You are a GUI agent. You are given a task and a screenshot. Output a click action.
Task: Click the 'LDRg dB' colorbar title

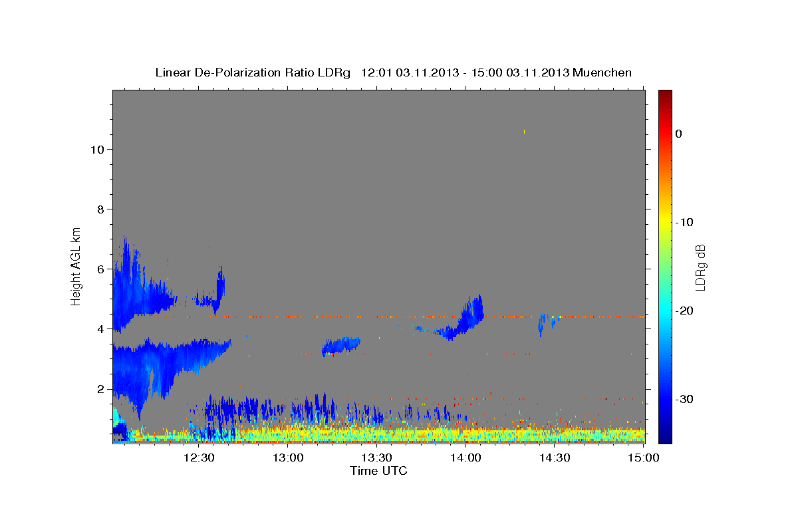[700, 267]
